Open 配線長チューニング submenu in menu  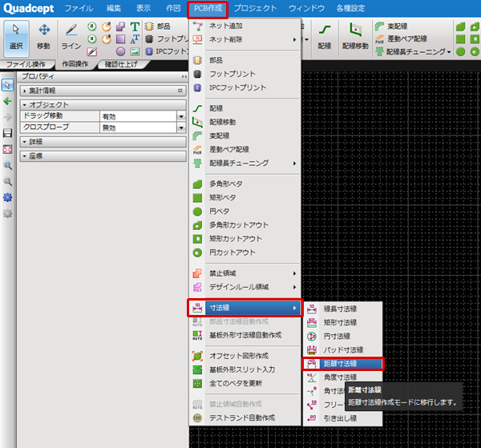pyautogui.click(x=245, y=163)
